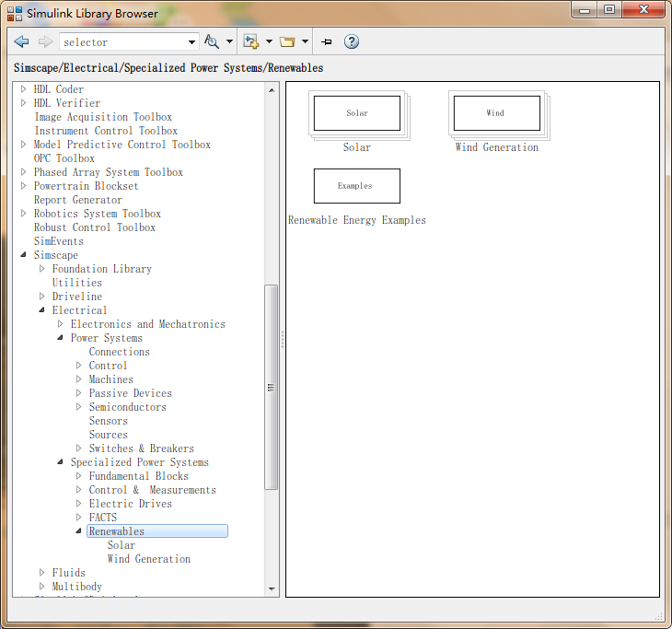
Task: Select Robust Control Toolbox in tree
Action: 95,227
